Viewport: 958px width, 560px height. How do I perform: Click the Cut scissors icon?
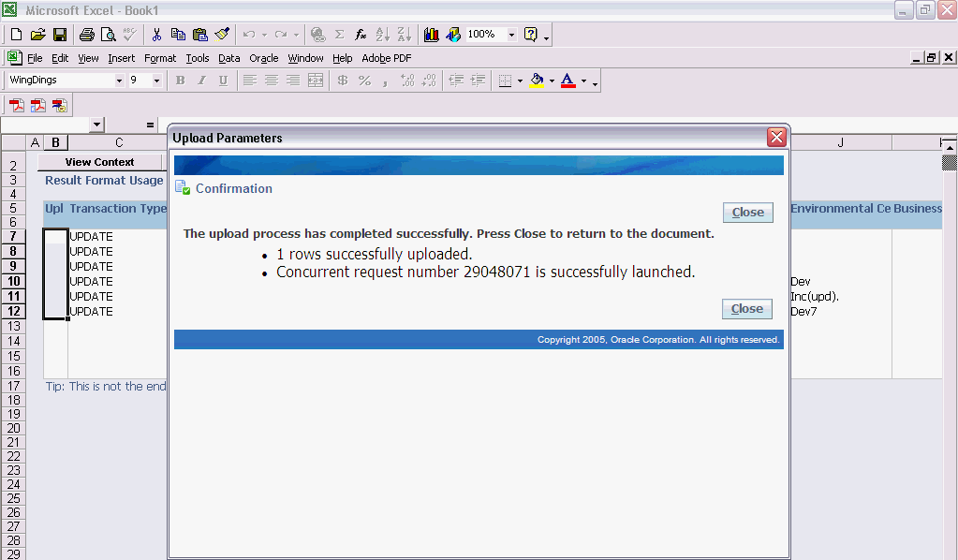tap(157, 35)
